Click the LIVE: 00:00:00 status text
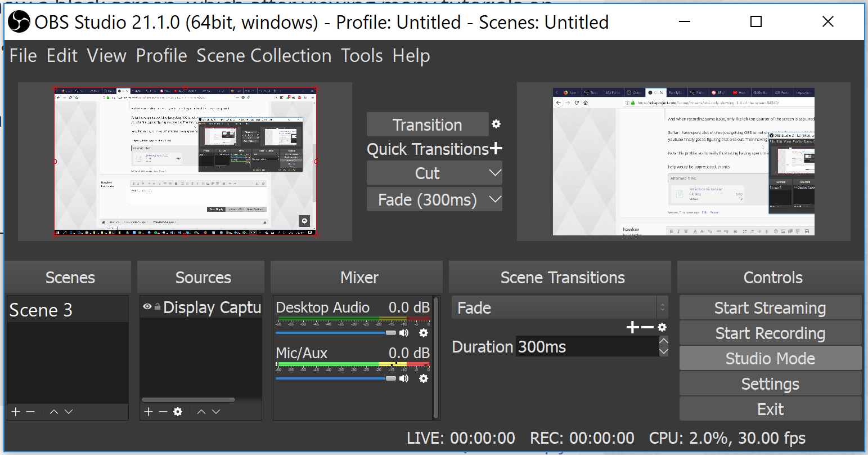868x455 pixels. coord(461,438)
